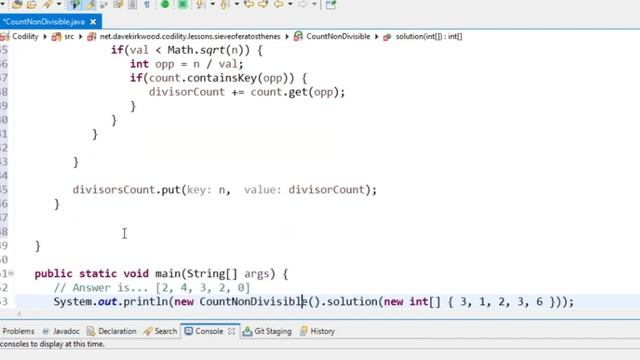Viewport: 640px width, 360px height.
Task: Click on 'int opp = n / val;' line
Action: [187, 64]
